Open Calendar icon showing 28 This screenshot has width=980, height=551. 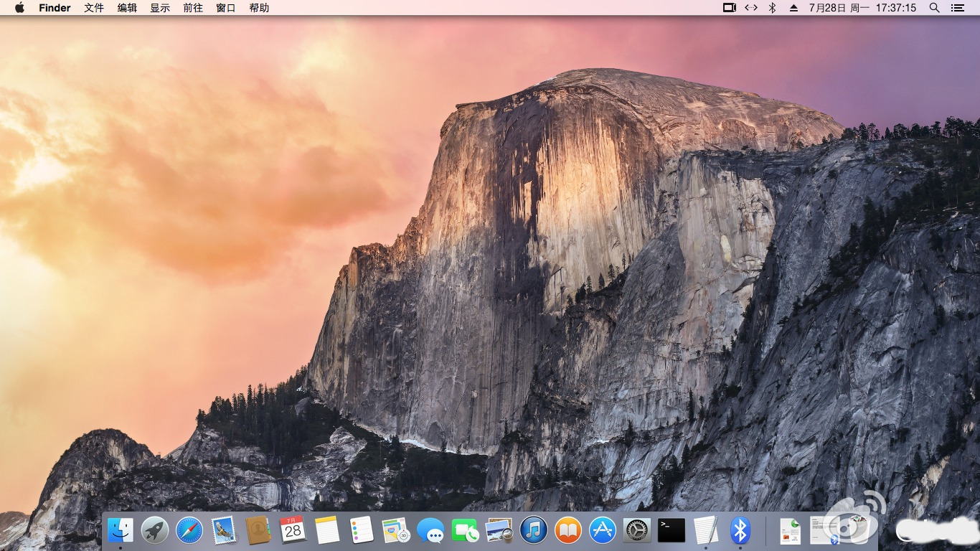tap(293, 530)
